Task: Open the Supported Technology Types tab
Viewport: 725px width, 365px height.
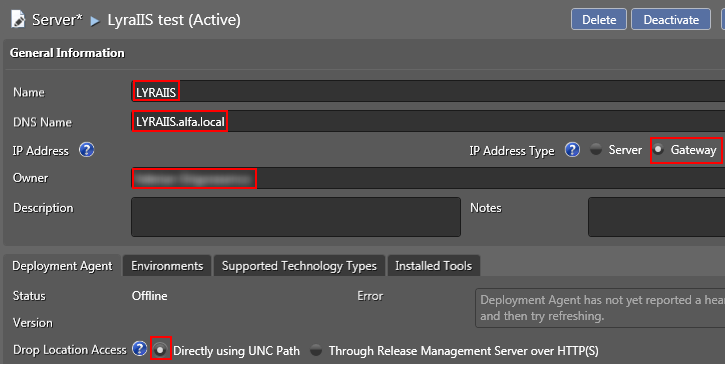Action: tap(299, 266)
